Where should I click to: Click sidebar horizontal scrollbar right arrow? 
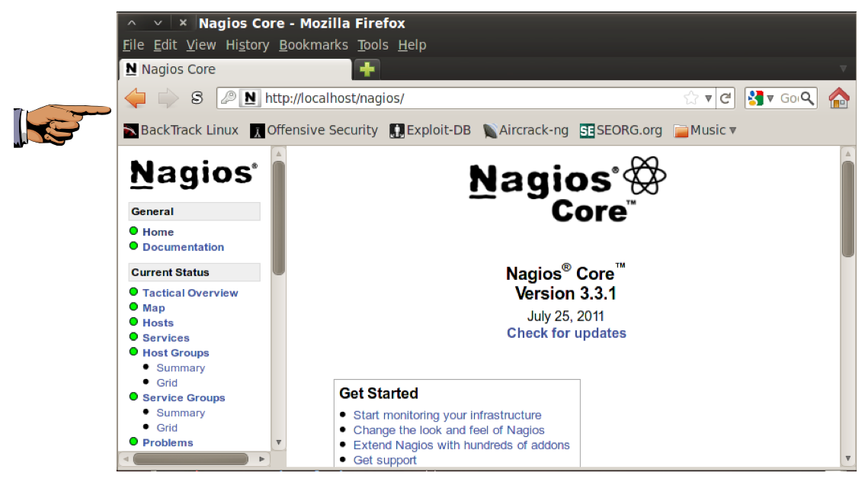pyautogui.click(x=262, y=458)
